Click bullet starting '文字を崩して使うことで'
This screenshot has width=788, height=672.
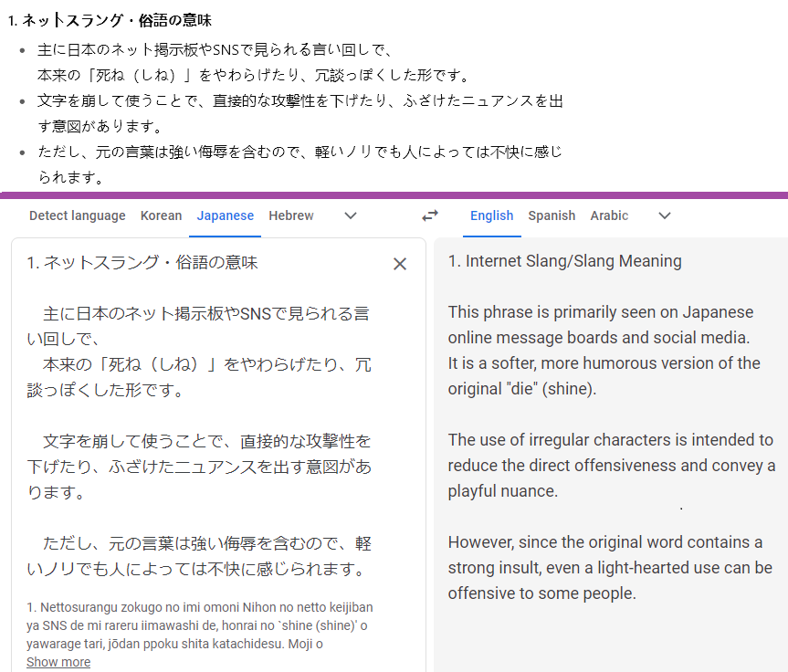(300, 113)
